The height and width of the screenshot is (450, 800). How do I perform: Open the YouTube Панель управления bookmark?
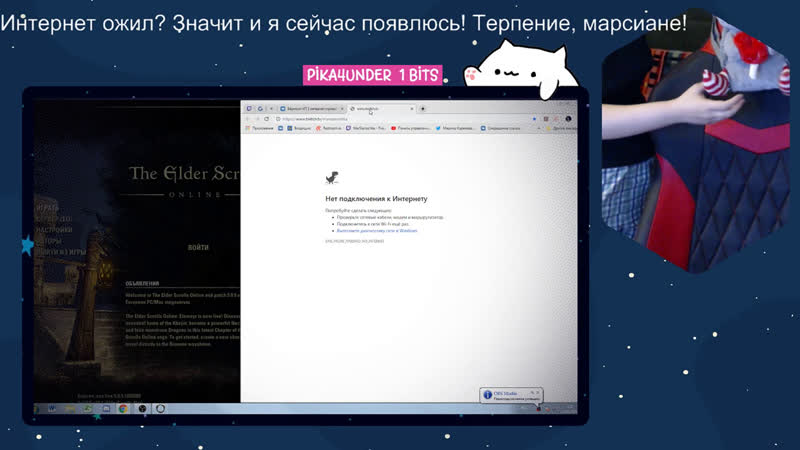coord(411,128)
